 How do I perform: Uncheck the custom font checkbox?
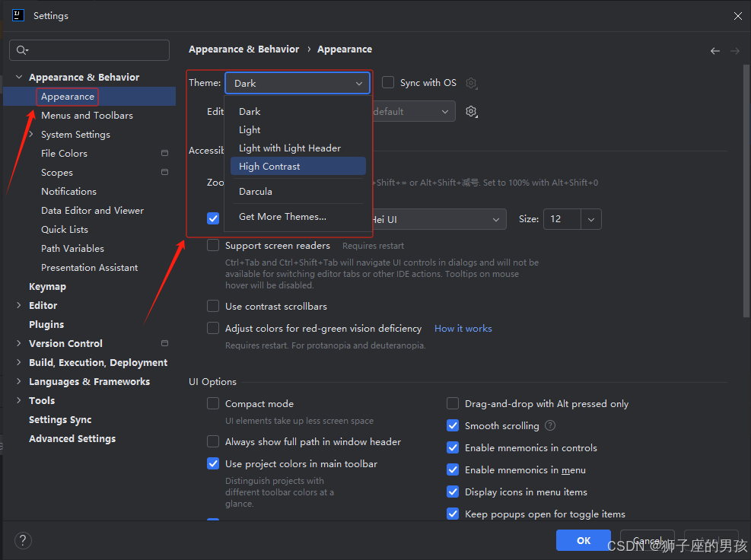point(213,218)
